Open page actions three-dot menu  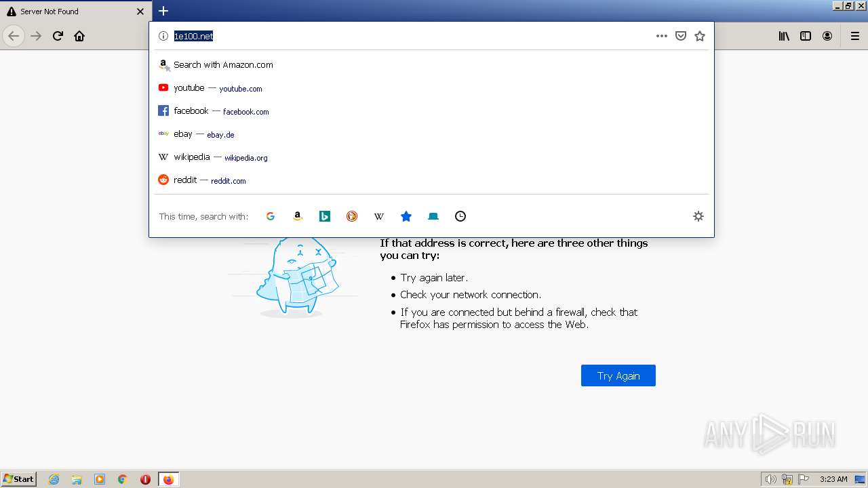pos(662,36)
